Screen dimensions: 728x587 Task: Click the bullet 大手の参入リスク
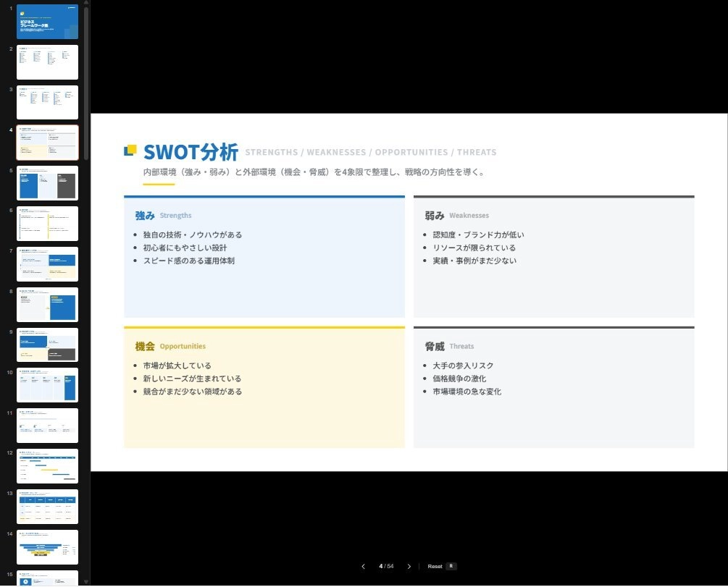point(463,366)
